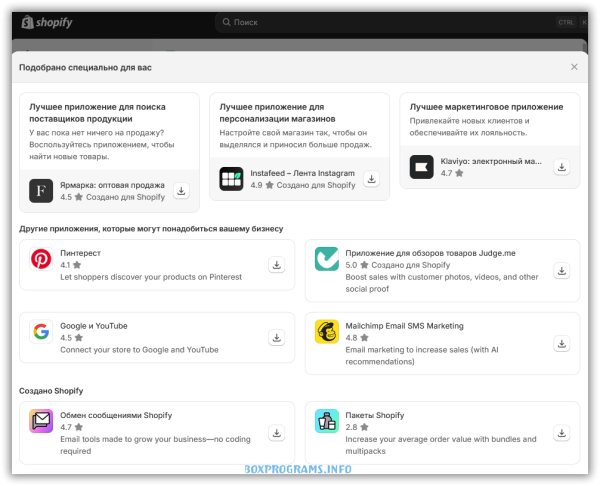Install Обмен сообщениями Shopify via download icon
The width and height of the screenshot is (600, 486).
pyautogui.click(x=276, y=433)
